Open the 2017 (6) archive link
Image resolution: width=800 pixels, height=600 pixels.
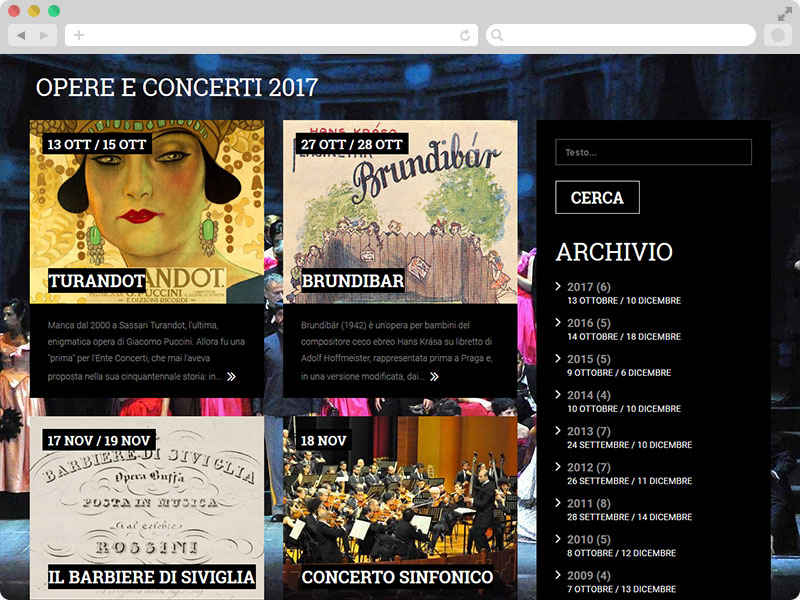pos(589,287)
